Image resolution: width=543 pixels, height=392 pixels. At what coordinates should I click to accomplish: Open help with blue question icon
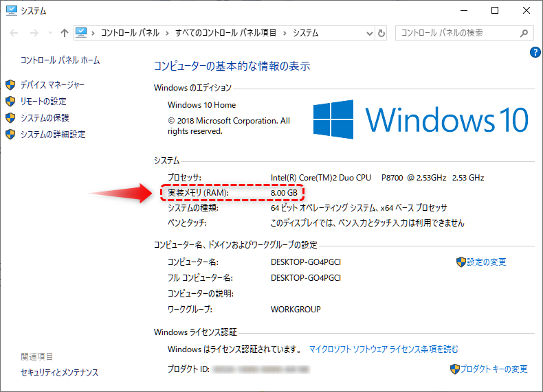click(535, 52)
